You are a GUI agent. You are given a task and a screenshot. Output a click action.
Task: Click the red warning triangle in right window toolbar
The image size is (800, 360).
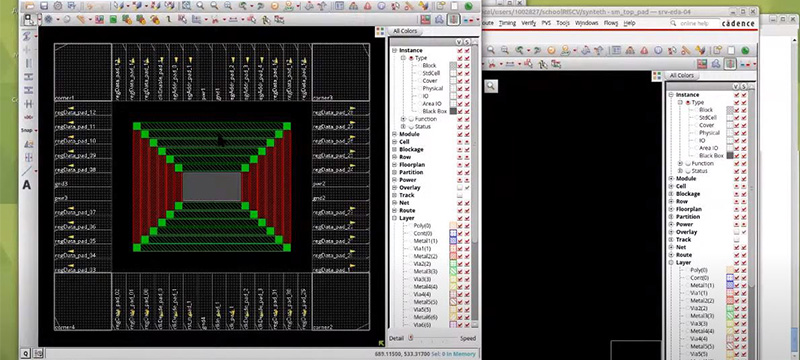[644, 50]
